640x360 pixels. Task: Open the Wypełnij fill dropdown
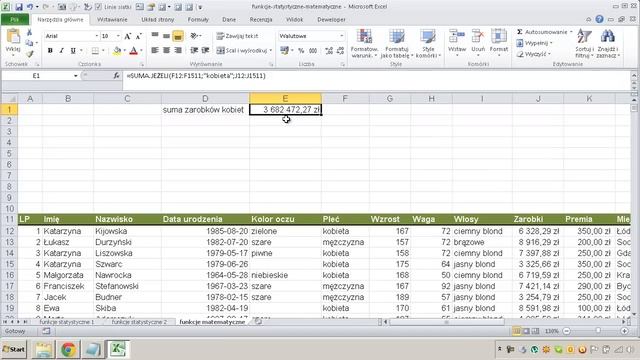(x=534, y=43)
